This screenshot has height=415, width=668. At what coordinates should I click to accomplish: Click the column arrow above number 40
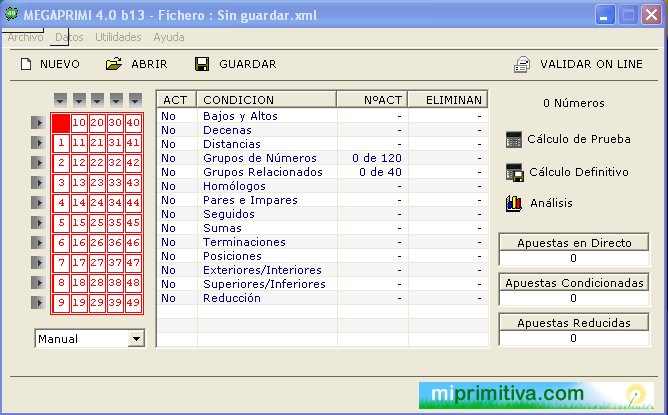(x=135, y=100)
